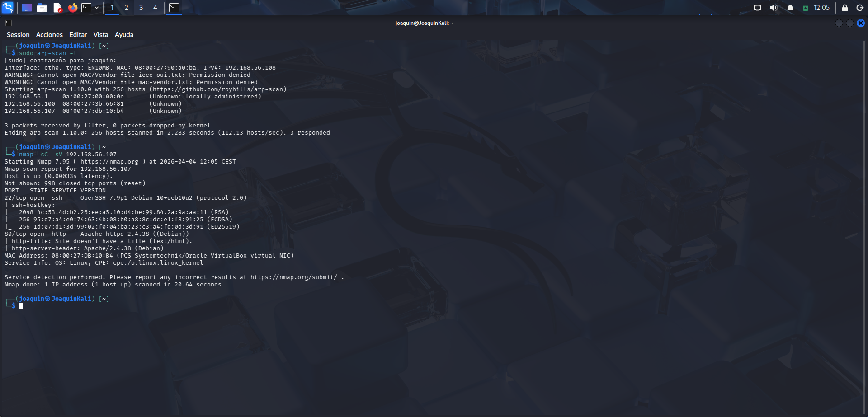
Task: Click the desktop window icon next to Kali menu
Action: [x=26, y=8]
